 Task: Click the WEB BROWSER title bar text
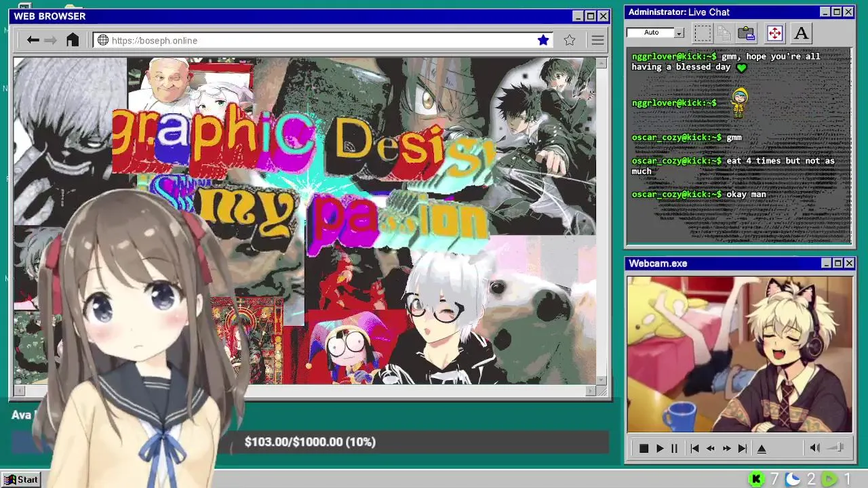pos(50,16)
